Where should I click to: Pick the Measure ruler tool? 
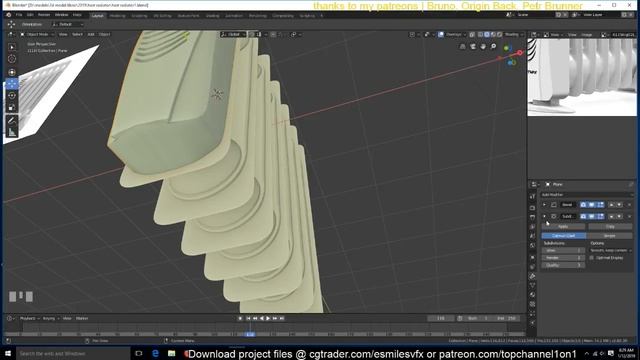coord(12,132)
